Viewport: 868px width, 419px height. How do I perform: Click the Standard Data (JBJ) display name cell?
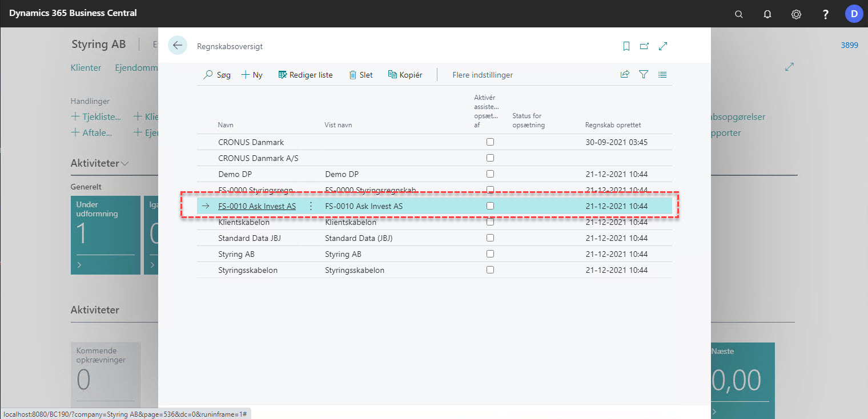pyautogui.click(x=359, y=238)
